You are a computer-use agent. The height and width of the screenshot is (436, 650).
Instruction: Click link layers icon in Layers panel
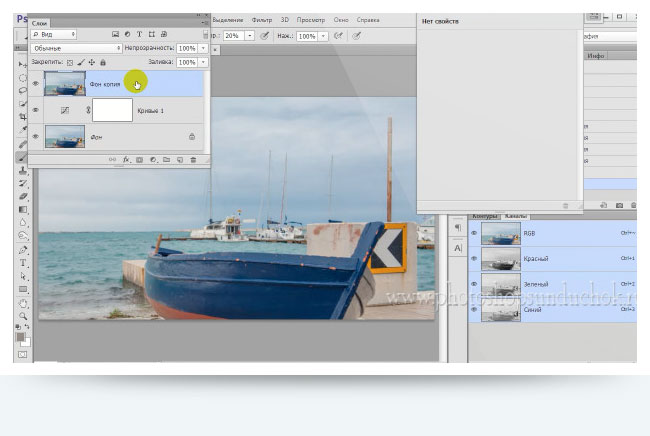112,160
